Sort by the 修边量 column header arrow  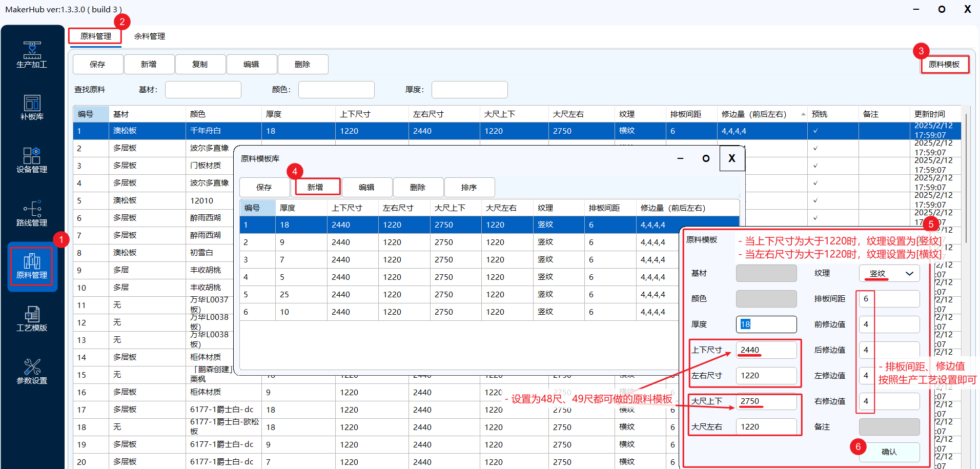[803, 114]
